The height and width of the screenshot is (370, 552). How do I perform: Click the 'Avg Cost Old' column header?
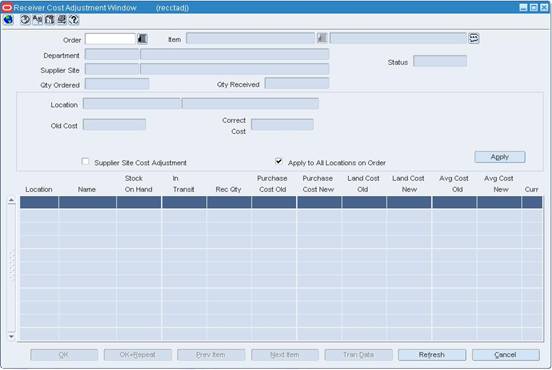(454, 184)
